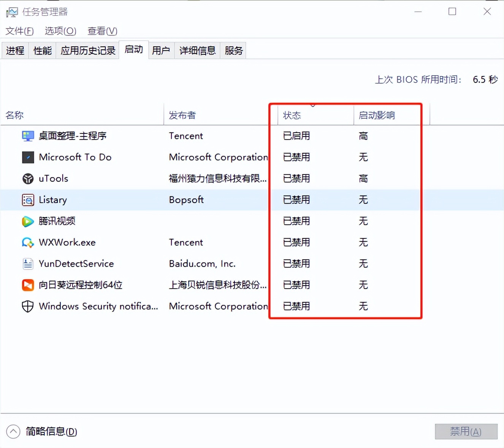The width and height of the screenshot is (504, 448).
Task: Open the 服务 tab
Action: tap(233, 50)
